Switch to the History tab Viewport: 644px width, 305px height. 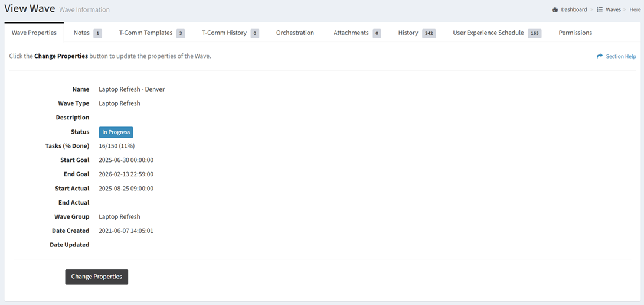(x=408, y=33)
